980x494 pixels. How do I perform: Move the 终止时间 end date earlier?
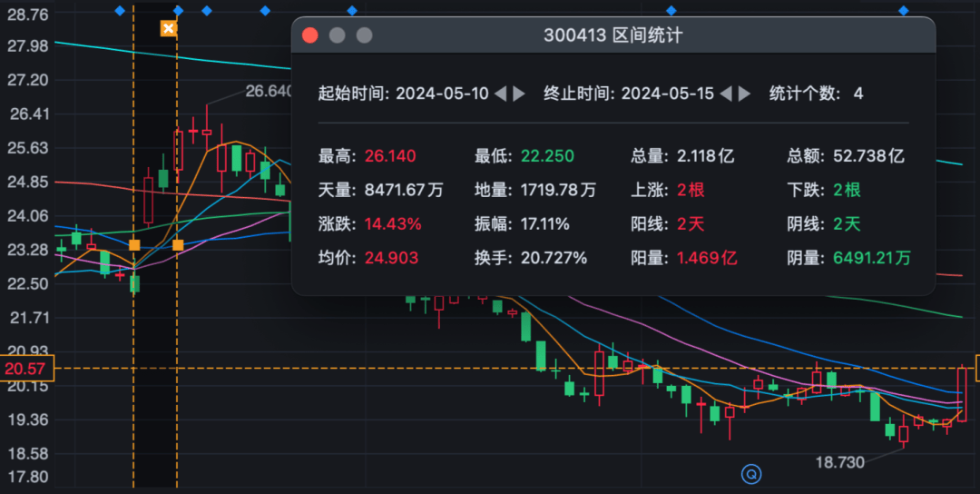725,94
